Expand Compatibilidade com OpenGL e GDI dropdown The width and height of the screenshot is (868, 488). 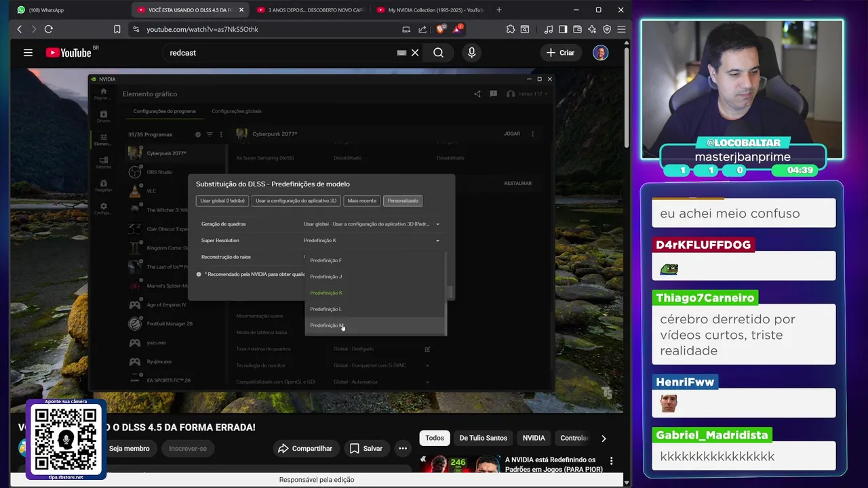427,382
